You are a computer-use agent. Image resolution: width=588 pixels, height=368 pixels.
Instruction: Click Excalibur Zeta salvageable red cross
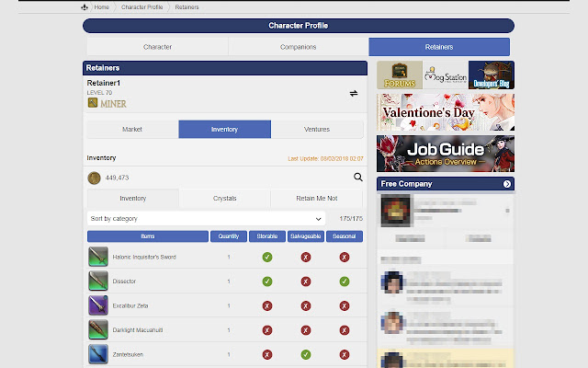click(x=306, y=306)
